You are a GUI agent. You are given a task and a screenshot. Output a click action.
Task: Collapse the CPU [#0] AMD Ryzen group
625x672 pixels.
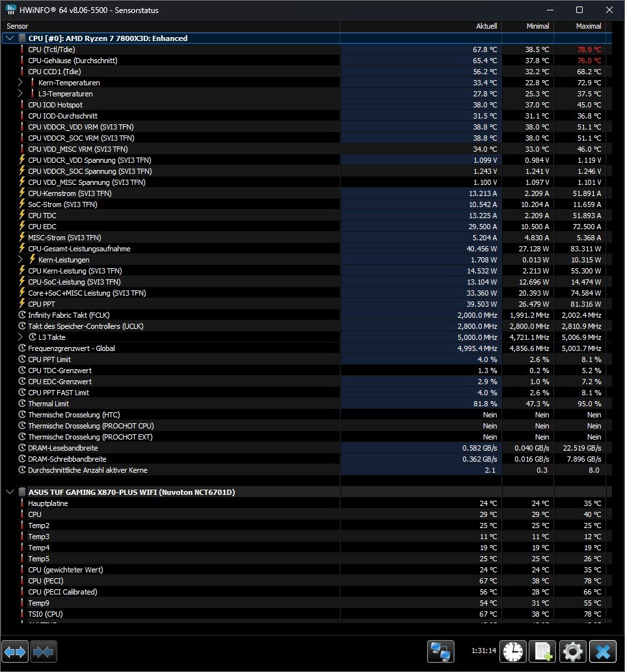(x=9, y=38)
